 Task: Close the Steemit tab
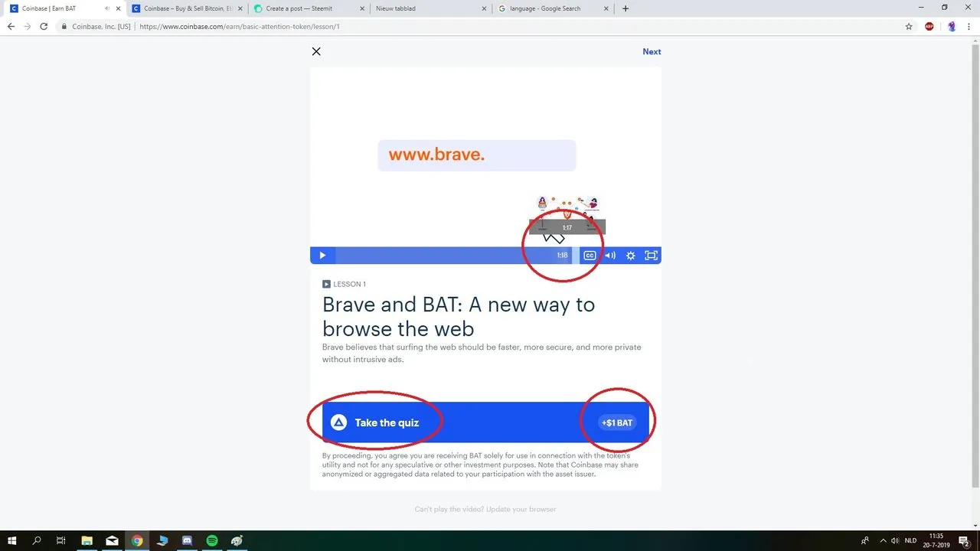(361, 8)
